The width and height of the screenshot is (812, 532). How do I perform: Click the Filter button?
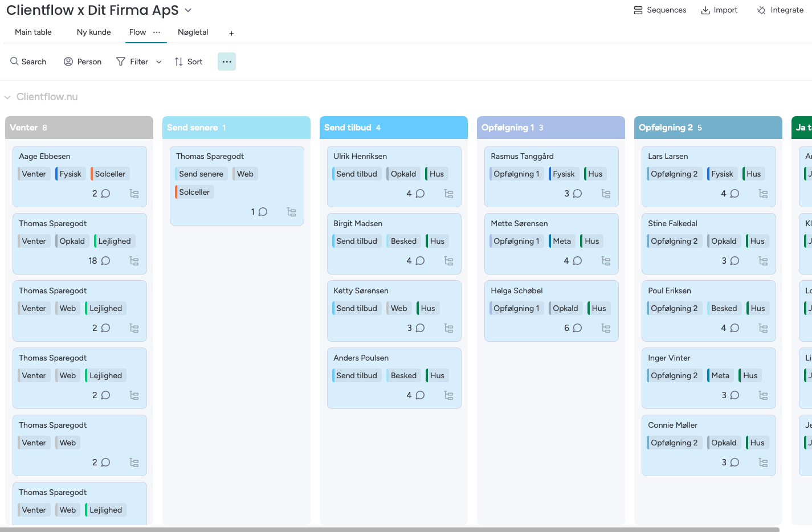pos(132,62)
